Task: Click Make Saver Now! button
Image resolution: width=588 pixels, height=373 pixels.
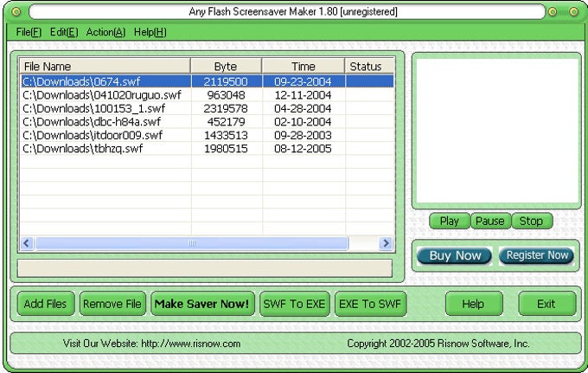Action: 202,304
